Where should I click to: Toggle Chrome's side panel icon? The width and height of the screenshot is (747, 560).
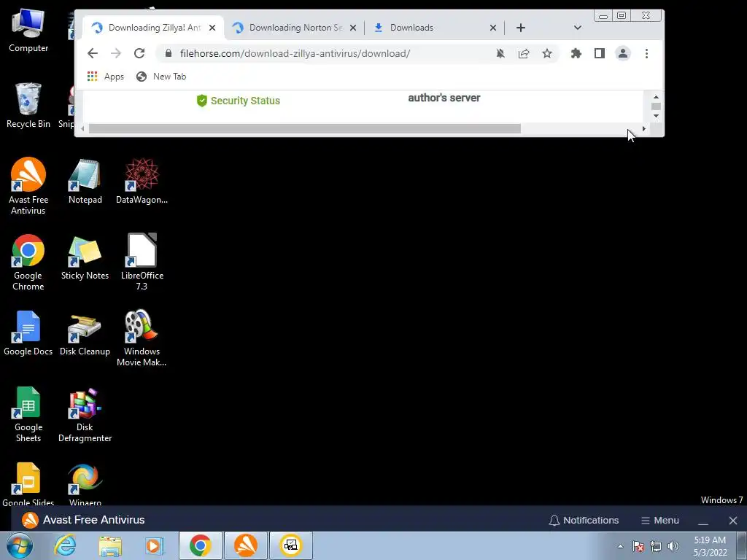600,53
